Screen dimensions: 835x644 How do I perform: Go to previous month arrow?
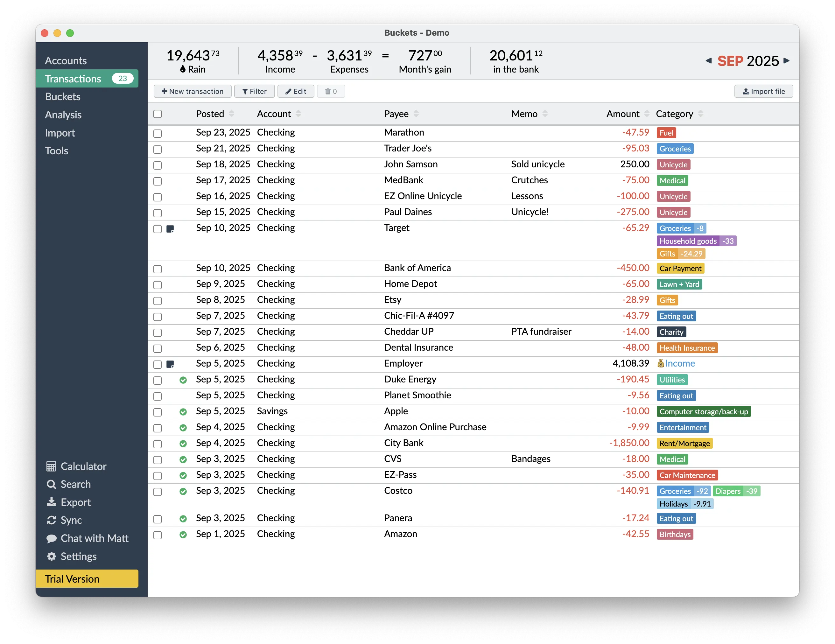click(708, 60)
